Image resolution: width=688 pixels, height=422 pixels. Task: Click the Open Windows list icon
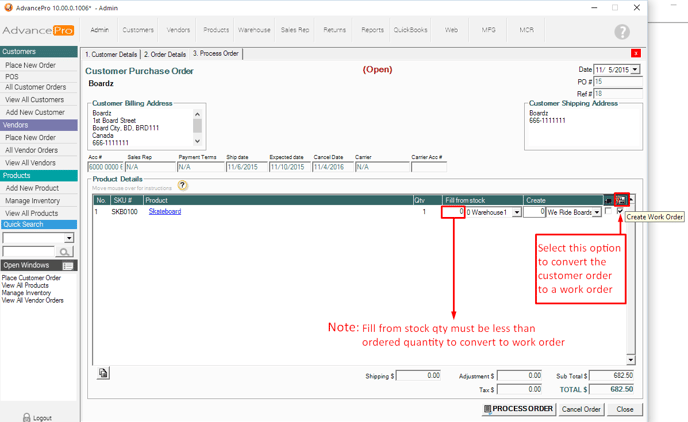coord(68,266)
